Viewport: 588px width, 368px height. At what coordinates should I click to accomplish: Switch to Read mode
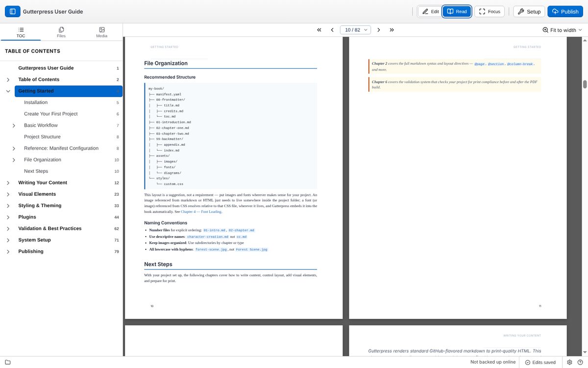point(457,11)
